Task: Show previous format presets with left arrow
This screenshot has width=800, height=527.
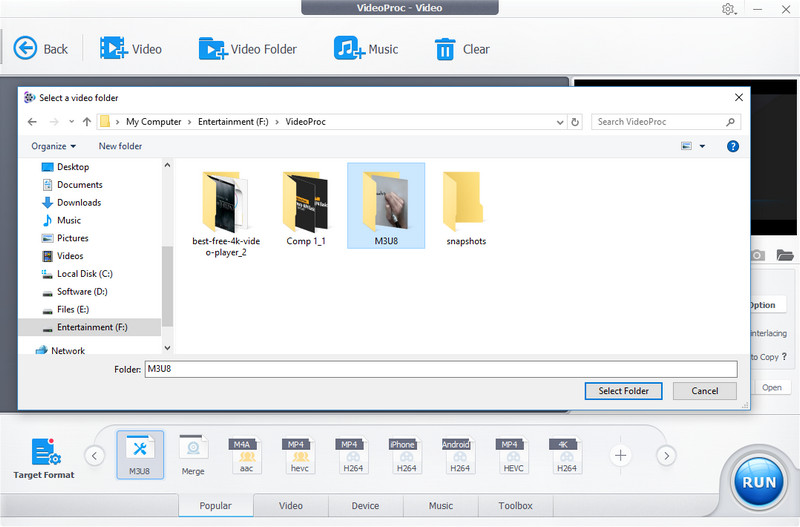Action: pyautogui.click(x=94, y=455)
